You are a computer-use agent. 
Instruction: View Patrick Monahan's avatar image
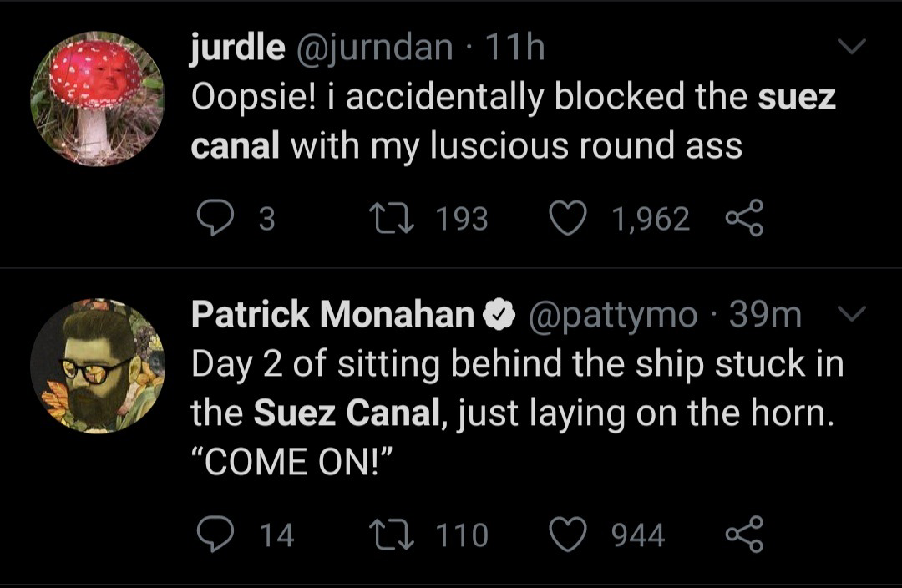pyautogui.click(x=97, y=366)
